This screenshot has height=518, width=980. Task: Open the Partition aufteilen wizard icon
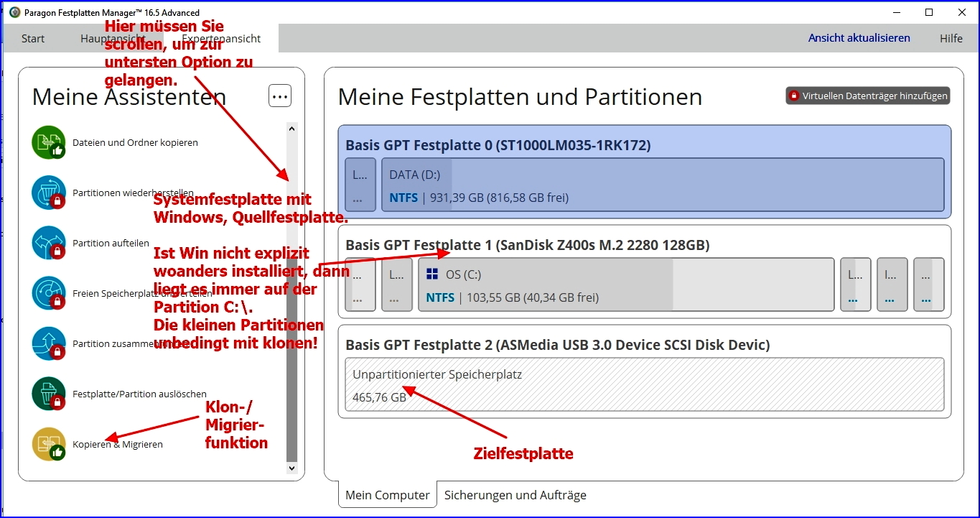click(48, 243)
